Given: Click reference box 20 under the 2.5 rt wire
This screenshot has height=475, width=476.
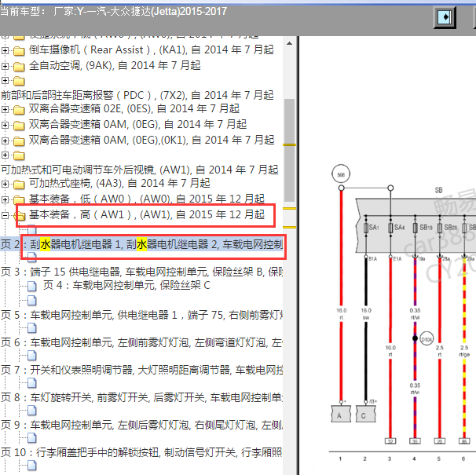Looking at the screenshot, I should click(x=440, y=441).
